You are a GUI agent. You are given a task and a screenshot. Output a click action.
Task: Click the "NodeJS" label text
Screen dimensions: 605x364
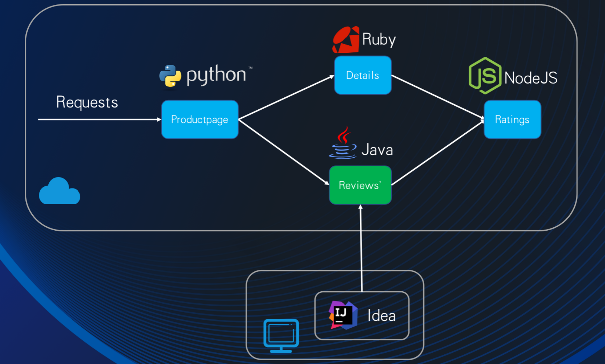[x=531, y=78]
